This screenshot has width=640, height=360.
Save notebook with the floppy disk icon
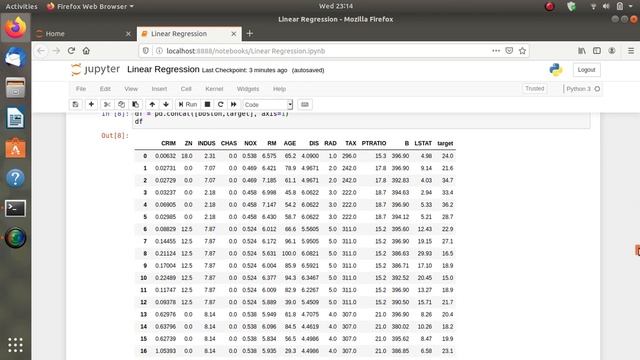(x=76, y=104)
